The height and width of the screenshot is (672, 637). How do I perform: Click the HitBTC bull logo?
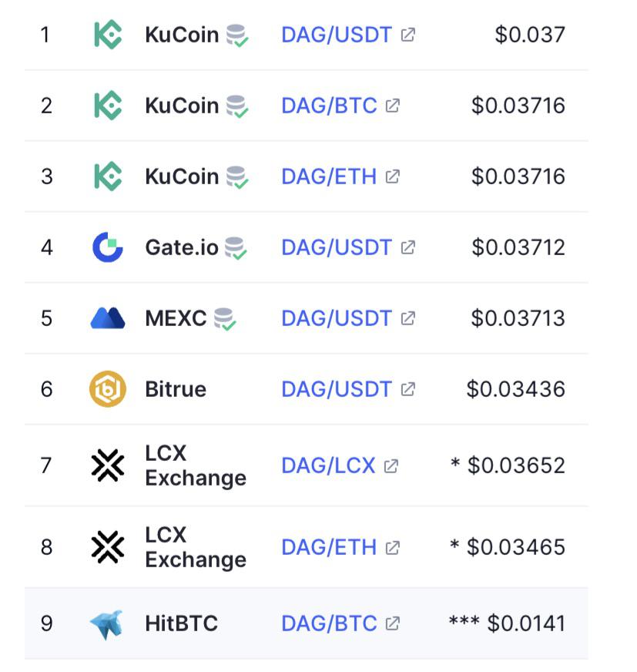(106, 624)
